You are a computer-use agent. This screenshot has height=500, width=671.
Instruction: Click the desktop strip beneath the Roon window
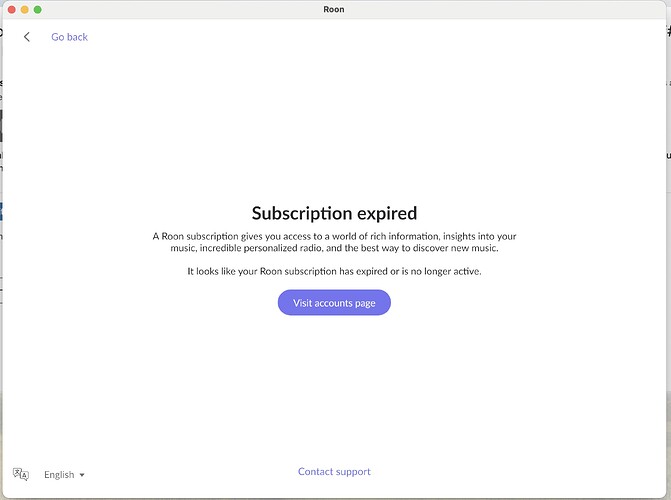click(x=336, y=499)
